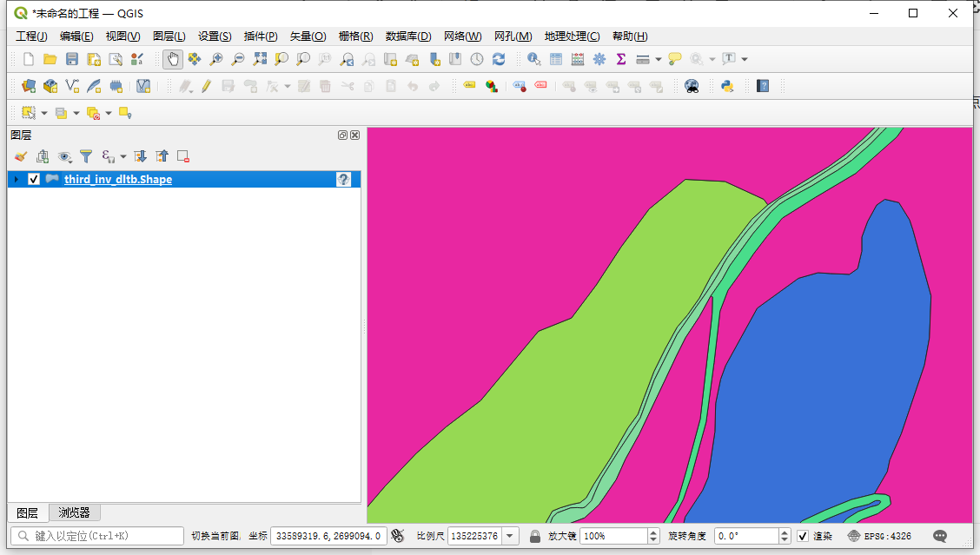Click the locator search field
980x555 pixels.
pyautogui.click(x=97, y=536)
